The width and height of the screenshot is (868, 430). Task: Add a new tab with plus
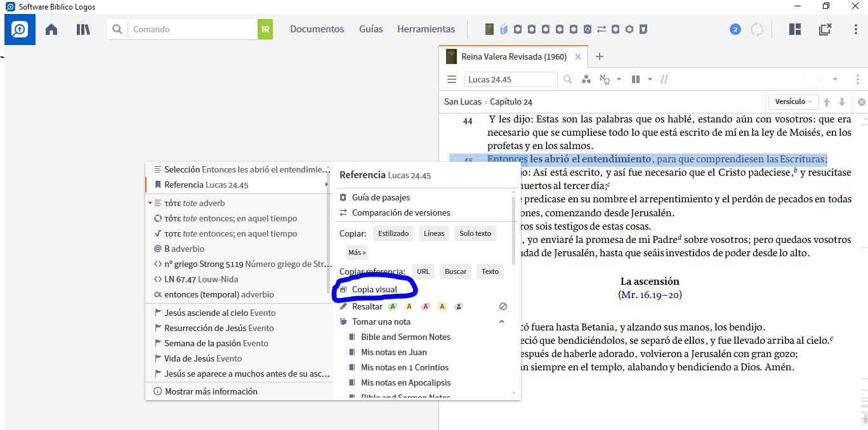coord(600,56)
